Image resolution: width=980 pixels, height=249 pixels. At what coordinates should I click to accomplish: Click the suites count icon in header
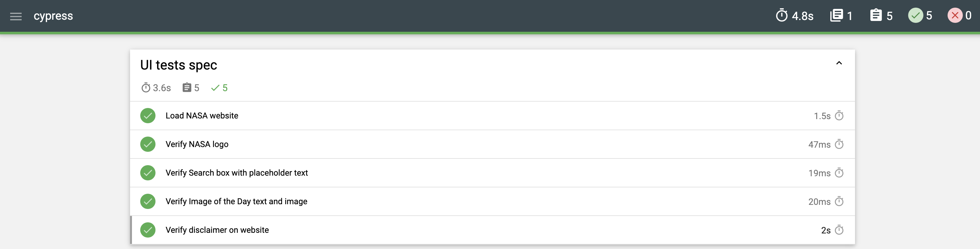836,16
